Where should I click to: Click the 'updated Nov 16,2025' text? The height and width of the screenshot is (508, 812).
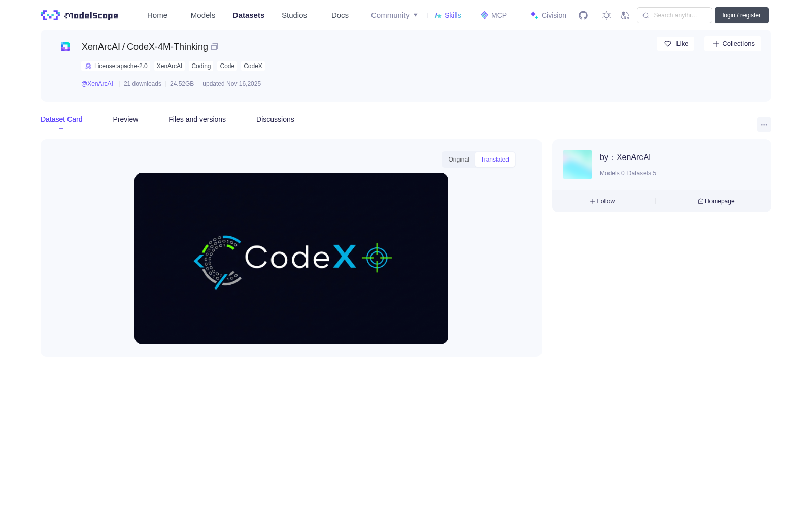pyautogui.click(x=231, y=84)
